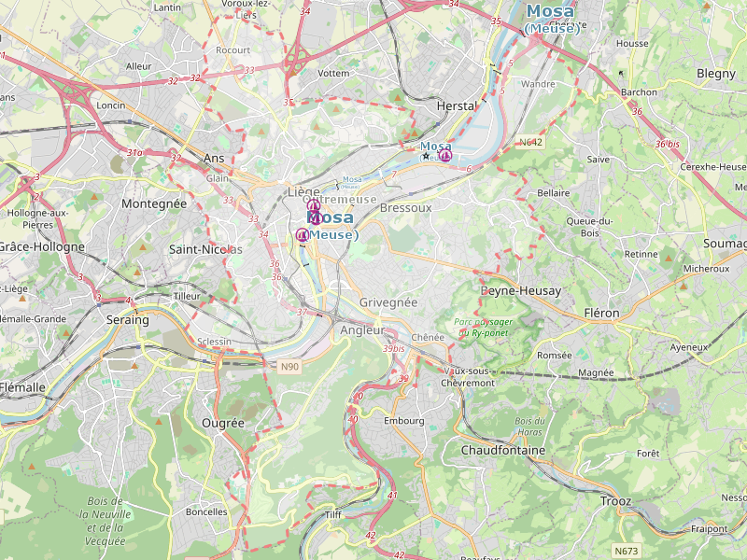Click the Seraing town label

tap(127, 319)
